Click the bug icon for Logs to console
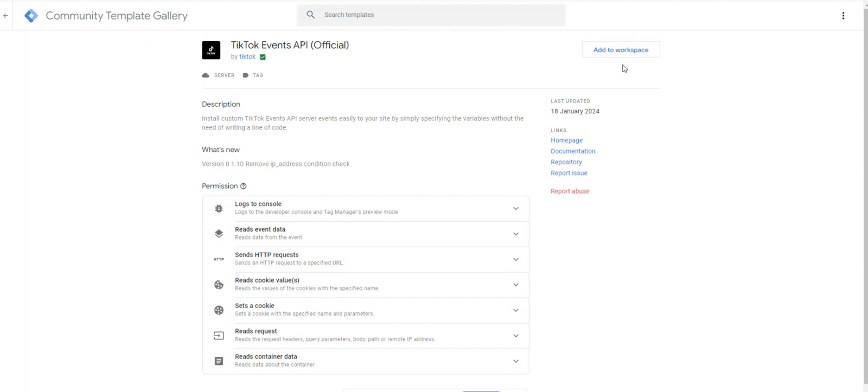 point(219,208)
